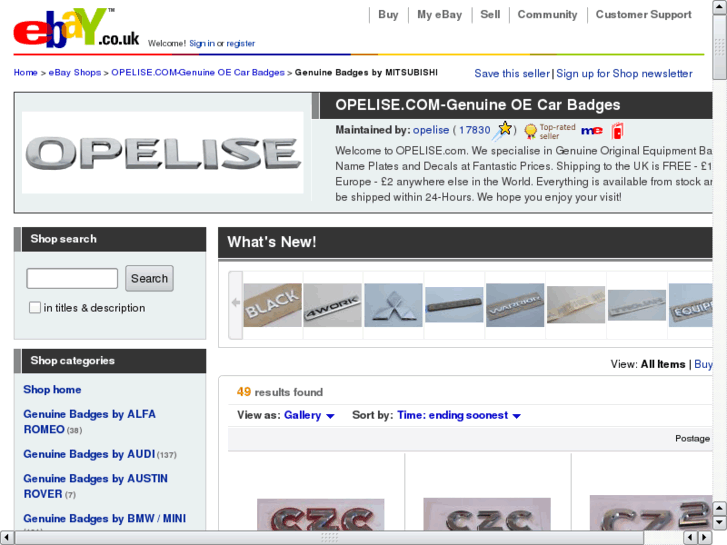
Task: Click the vertical scrollbar up arrow at bottom right
Action: pyautogui.click(x=719, y=508)
